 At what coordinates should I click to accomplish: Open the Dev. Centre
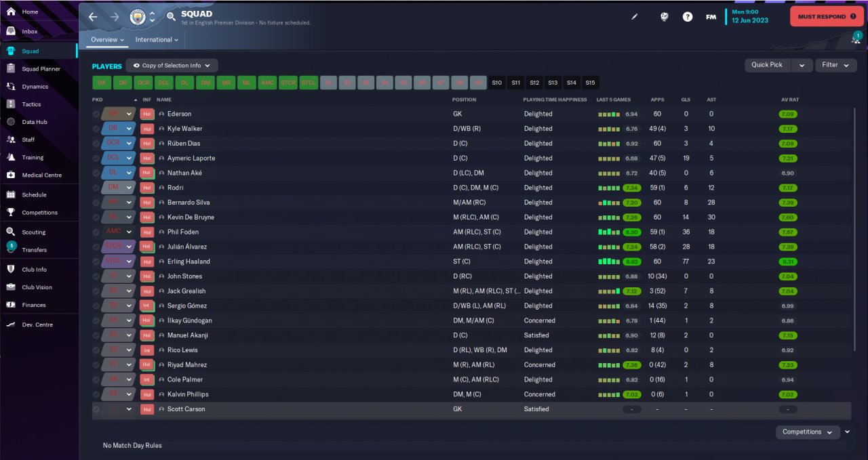click(39, 325)
